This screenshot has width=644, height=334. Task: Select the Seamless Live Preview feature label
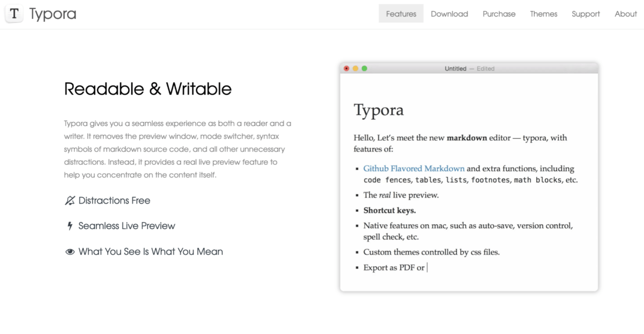(x=127, y=226)
